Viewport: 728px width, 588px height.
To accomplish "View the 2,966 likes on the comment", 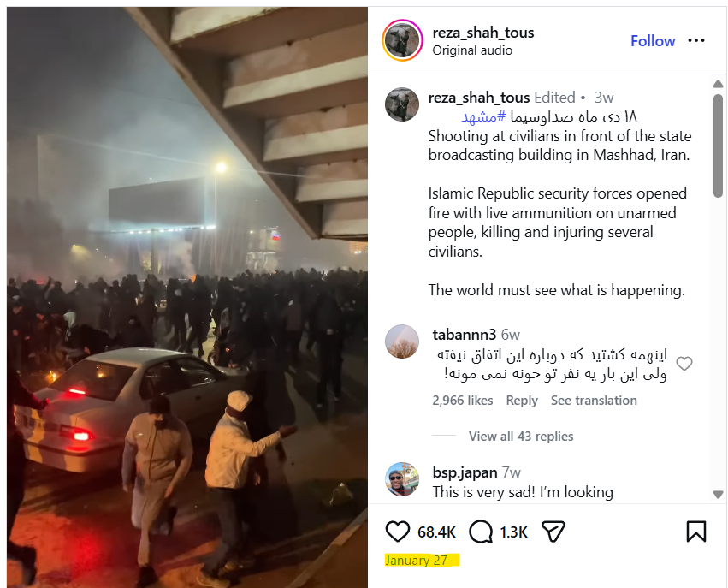I will (x=463, y=401).
